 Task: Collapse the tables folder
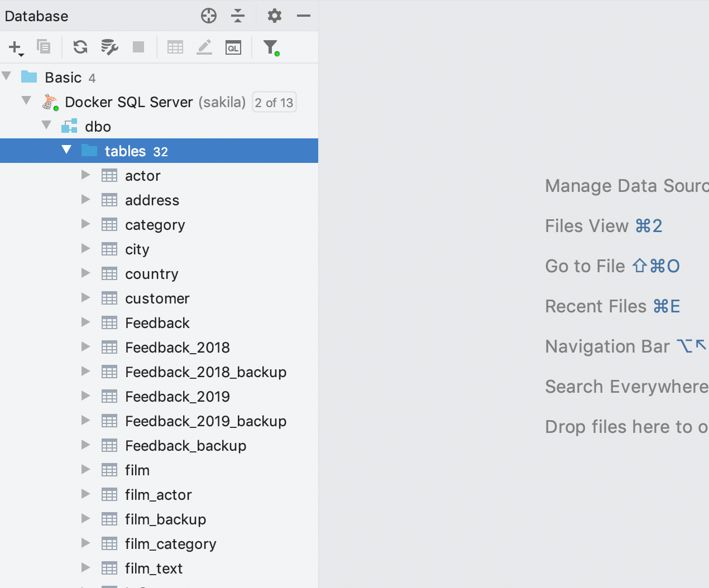pyautogui.click(x=67, y=150)
